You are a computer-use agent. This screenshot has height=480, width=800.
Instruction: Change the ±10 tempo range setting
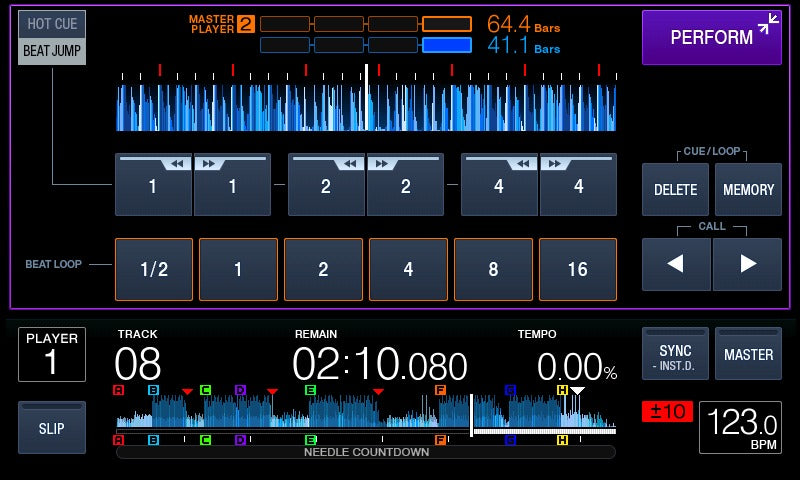coord(667,411)
